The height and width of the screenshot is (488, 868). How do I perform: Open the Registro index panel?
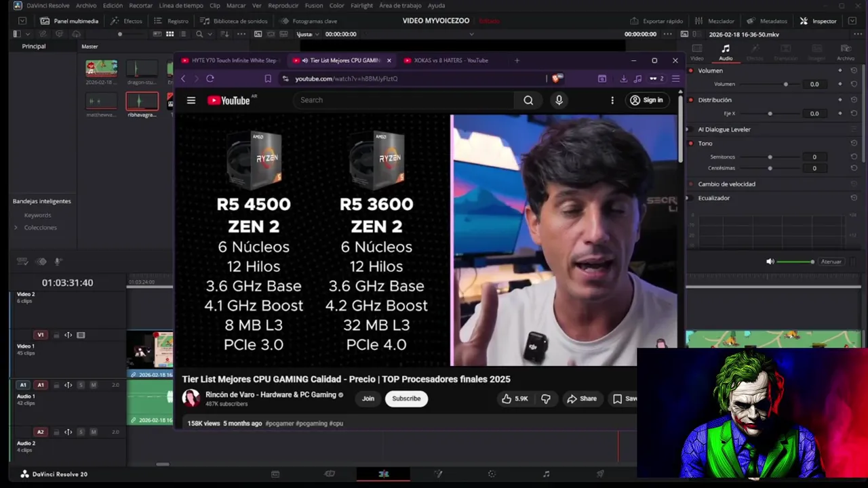172,21
